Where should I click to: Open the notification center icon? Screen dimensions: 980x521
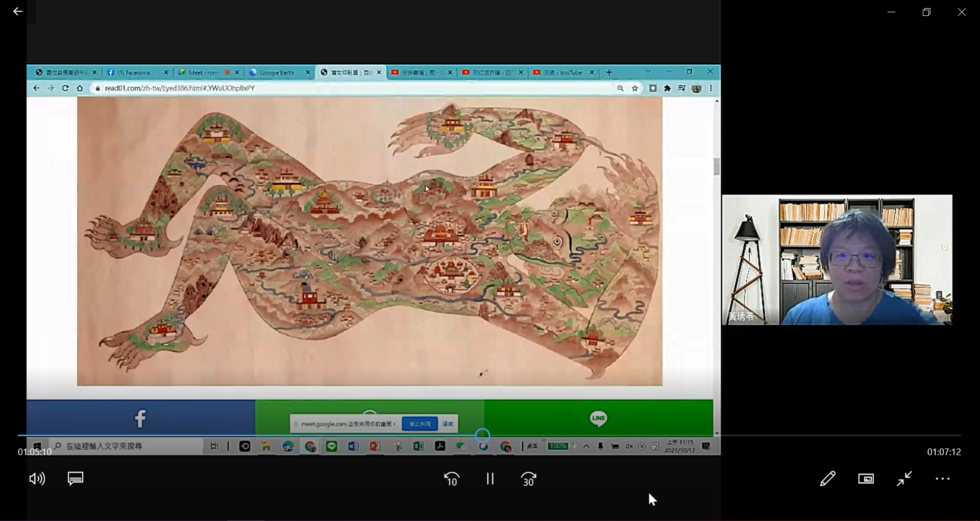click(x=706, y=446)
